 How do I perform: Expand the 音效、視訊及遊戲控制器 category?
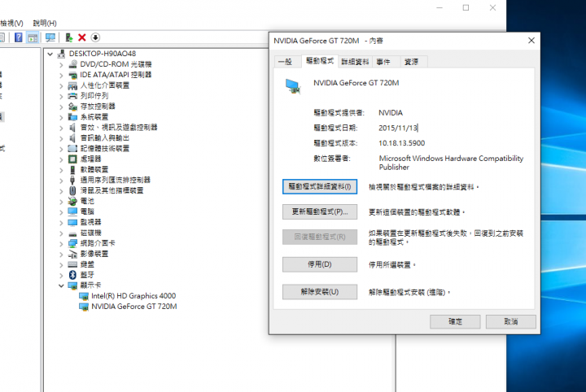pyautogui.click(x=61, y=128)
